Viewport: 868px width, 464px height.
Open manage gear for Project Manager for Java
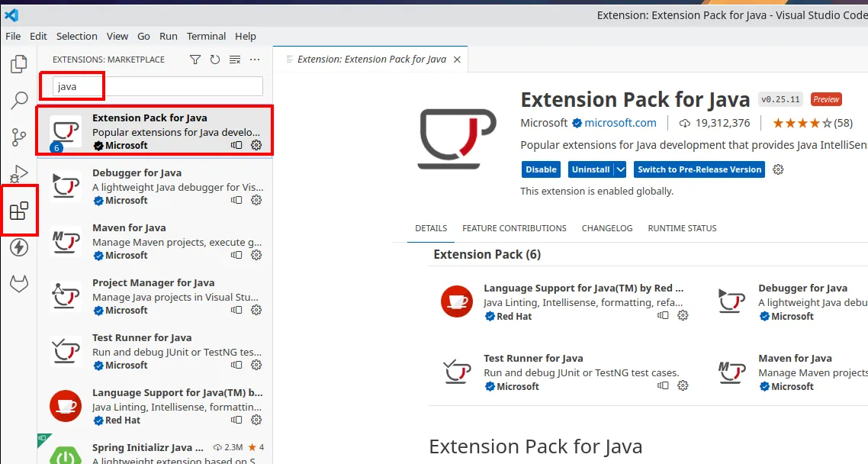[x=256, y=310]
